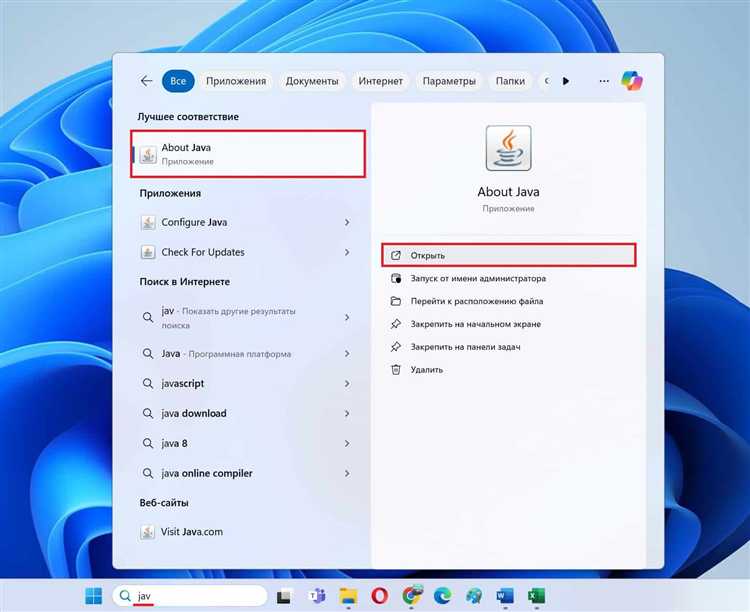The width and height of the screenshot is (750, 612).
Task: Click the Configure Java result text
Action: tap(194, 223)
